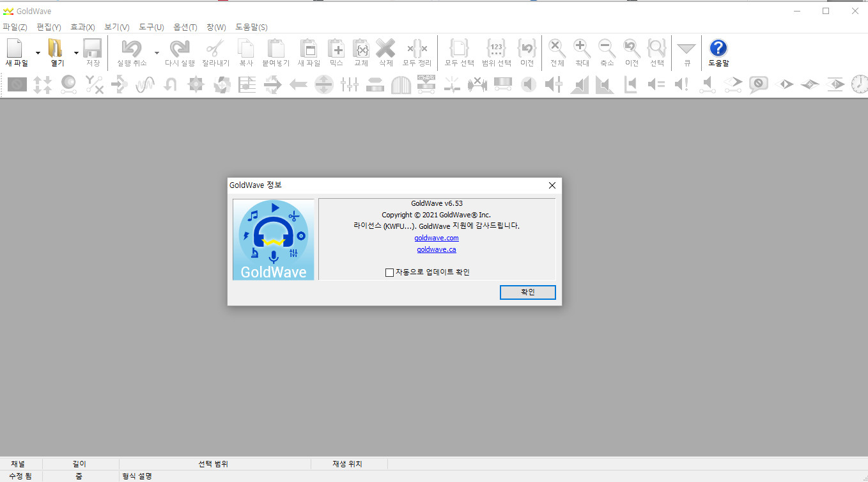
Task: Click the 이전 previous-selection icon beside 범위 선택
Action: 527,48
